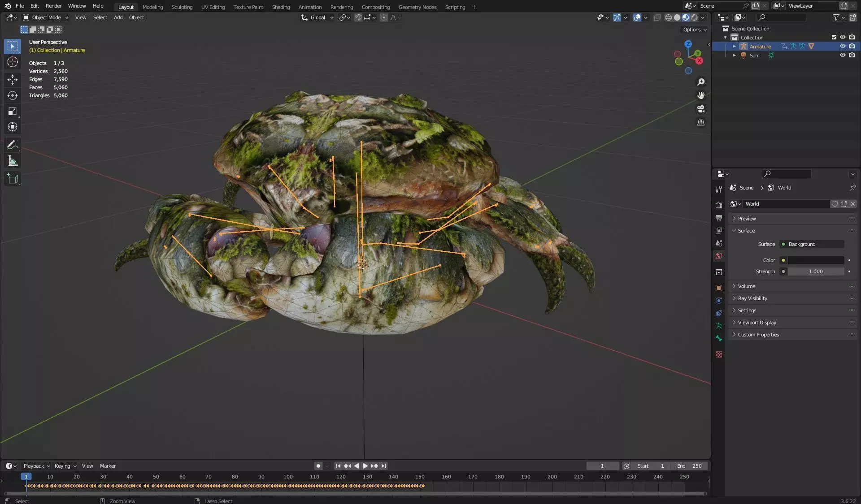The height and width of the screenshot is (504, 861).
Task: Open the File menu
Action: (20, 6)
